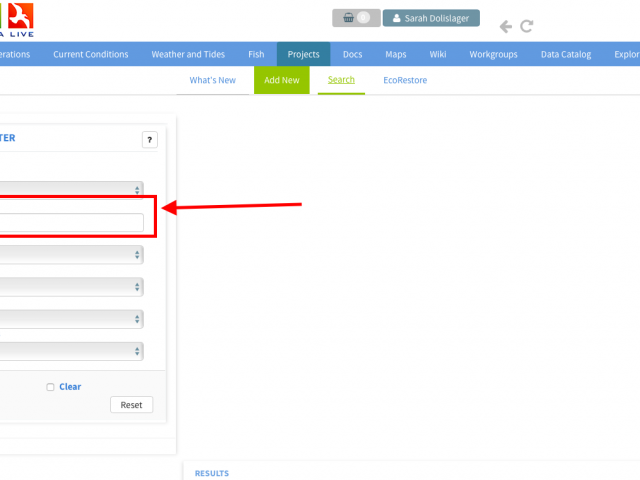Viewport: 640px width, 480px height.
Task: Open the dropdown below the highlighted field
Action: click(70, 255)
